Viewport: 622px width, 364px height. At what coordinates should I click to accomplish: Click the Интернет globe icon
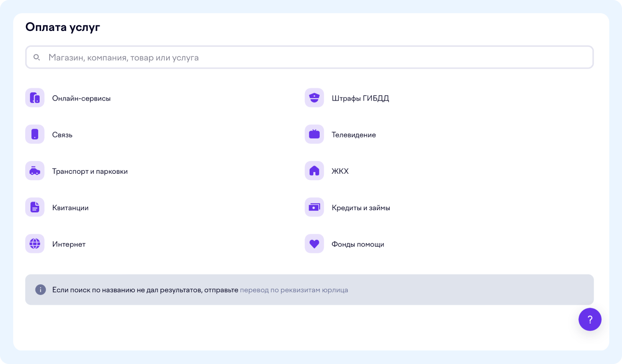(x=35, y=244)
